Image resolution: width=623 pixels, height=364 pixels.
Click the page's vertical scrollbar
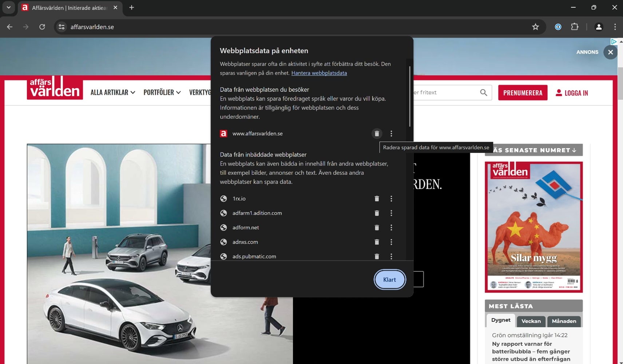tap(620, 84)
